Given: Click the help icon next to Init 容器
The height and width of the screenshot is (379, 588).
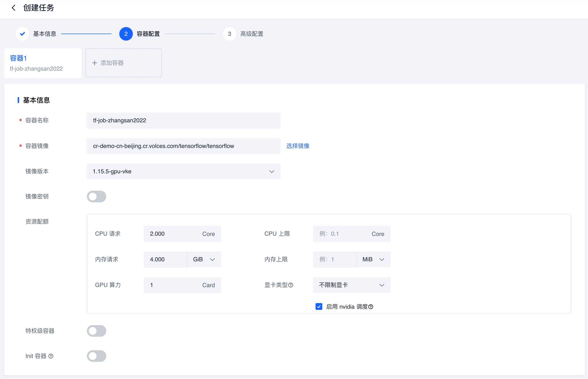Looking at the screenshot, I should [51, 356].
